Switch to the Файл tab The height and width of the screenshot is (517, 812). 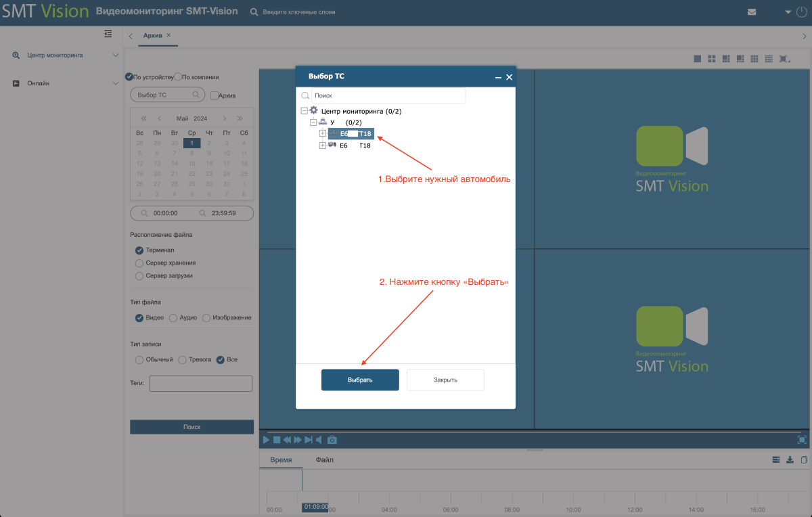pos(324,460)
